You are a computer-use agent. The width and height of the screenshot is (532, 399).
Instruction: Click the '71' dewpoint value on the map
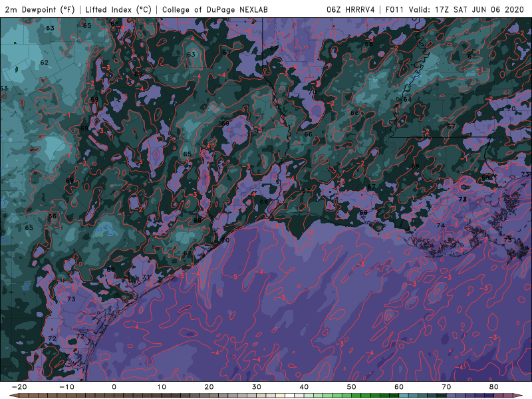(x=146, y=277)
